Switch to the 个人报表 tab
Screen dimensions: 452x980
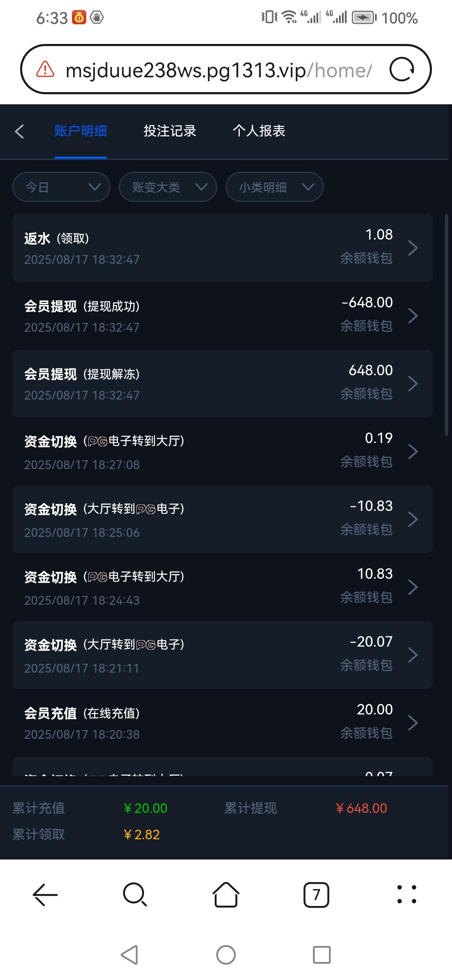(x=259, y=131)
